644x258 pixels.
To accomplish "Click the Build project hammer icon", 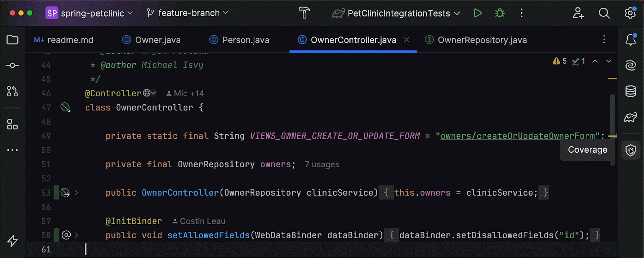I will 305,13.
